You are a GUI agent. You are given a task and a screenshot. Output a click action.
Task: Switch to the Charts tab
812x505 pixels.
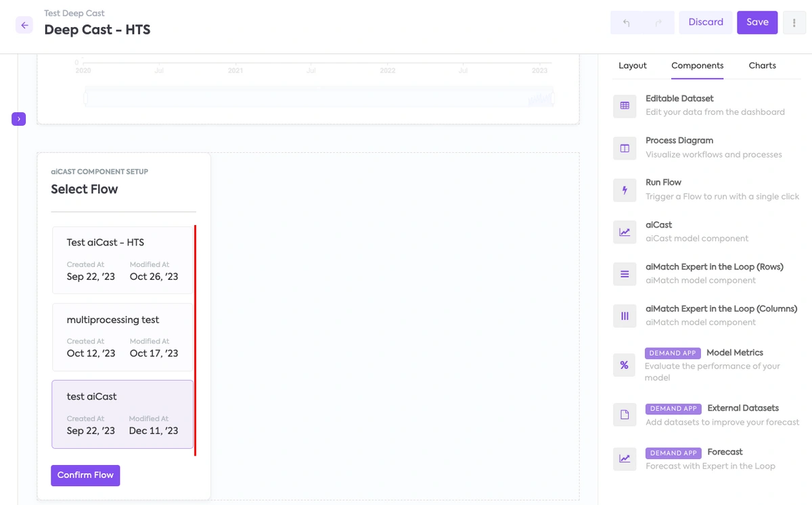pos(762,66)
